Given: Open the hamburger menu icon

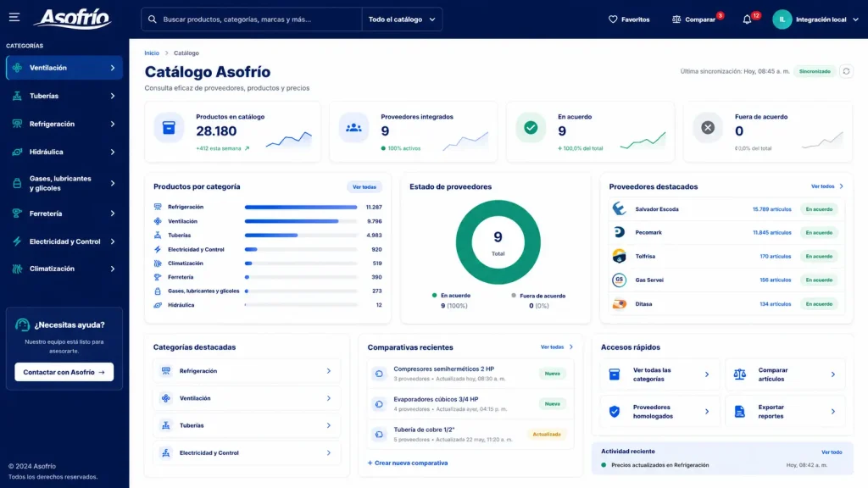Looking at the screenshot, I should (x=14, y=17).
